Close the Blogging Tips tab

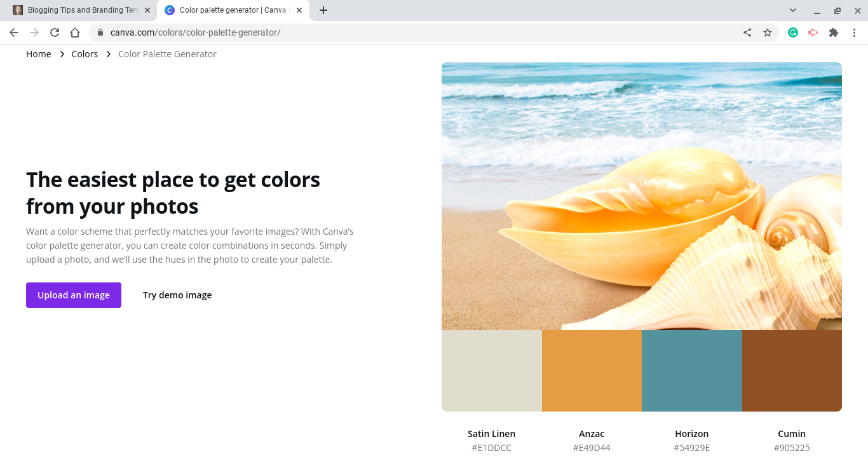coord(147,10)
